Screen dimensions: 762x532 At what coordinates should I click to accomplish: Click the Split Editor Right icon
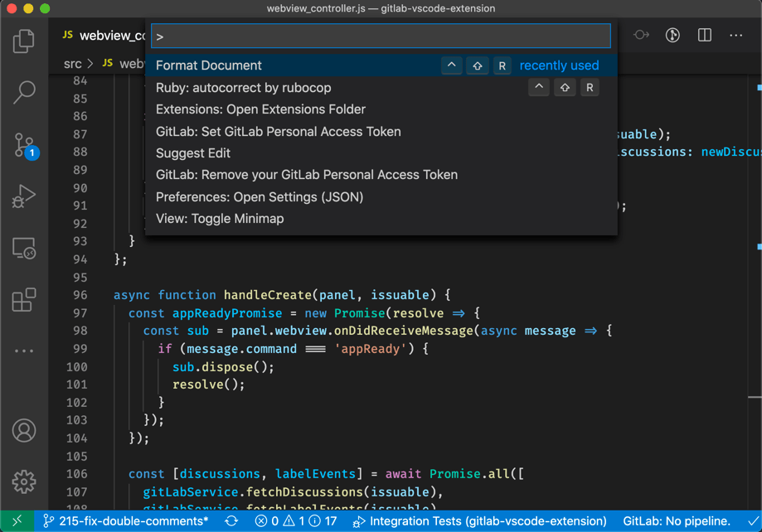point(705,36)
